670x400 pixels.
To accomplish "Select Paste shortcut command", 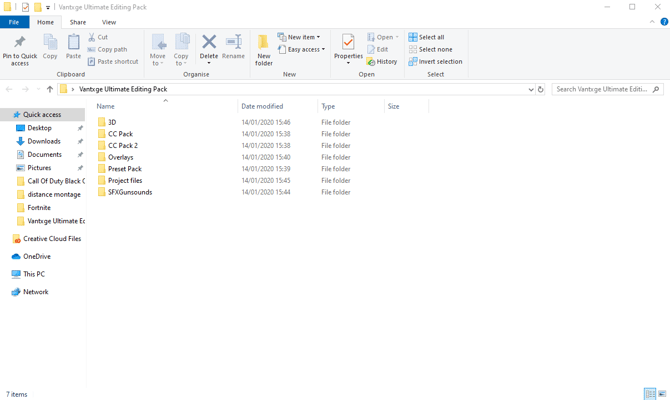I will click(113, 62).
